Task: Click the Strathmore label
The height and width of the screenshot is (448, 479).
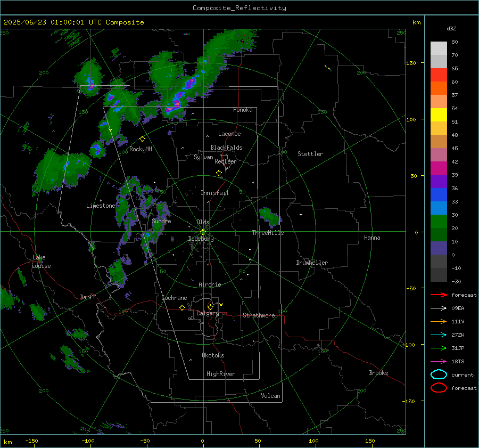Action: point(259,315)
